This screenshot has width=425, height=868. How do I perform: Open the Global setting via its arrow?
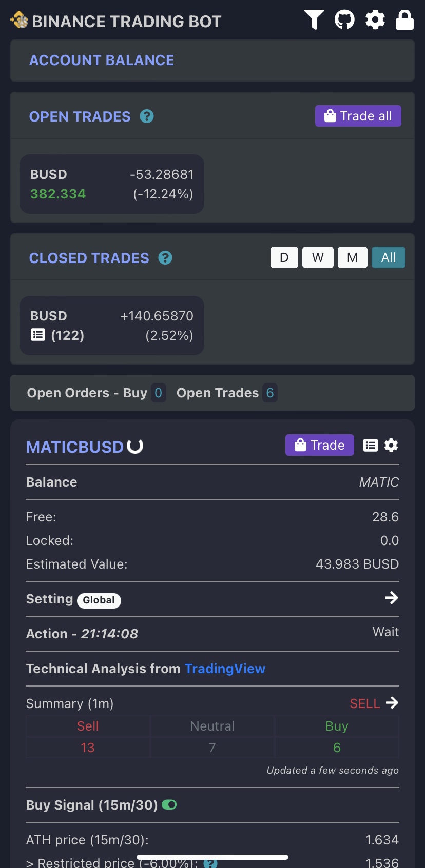392,598
